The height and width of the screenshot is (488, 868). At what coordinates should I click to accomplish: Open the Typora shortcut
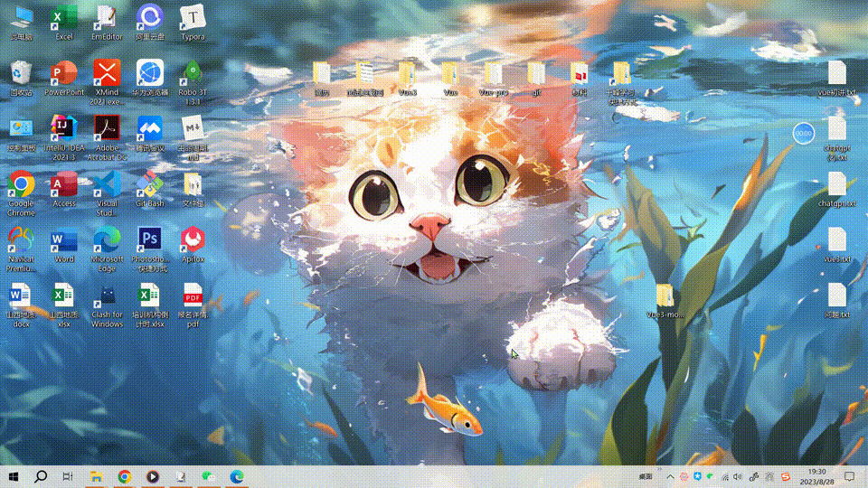(193, 22)
